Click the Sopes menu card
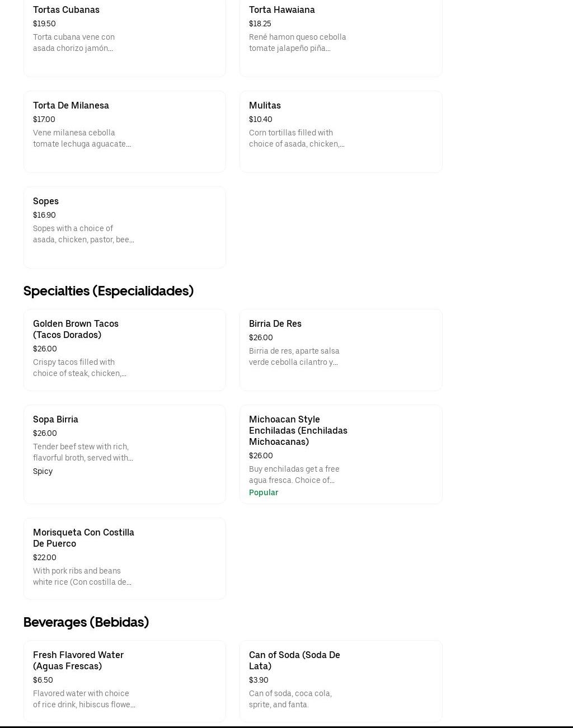 point(124,227)
